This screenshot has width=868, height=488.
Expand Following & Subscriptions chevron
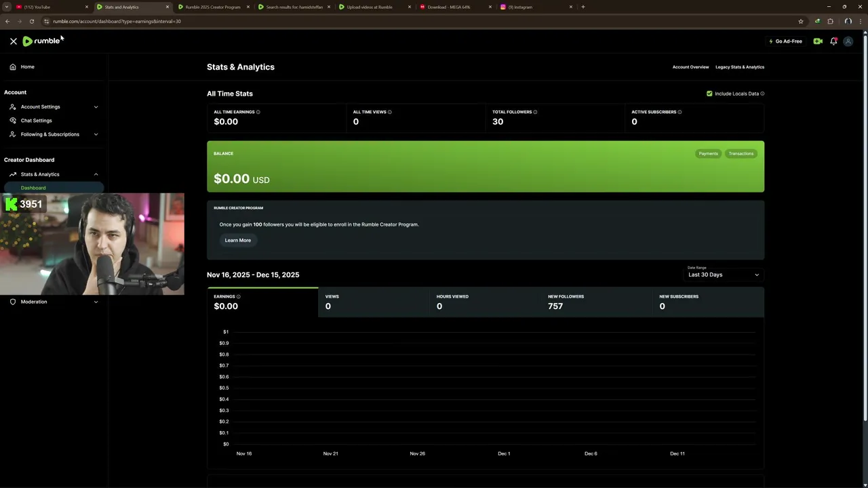pos(96,134)
